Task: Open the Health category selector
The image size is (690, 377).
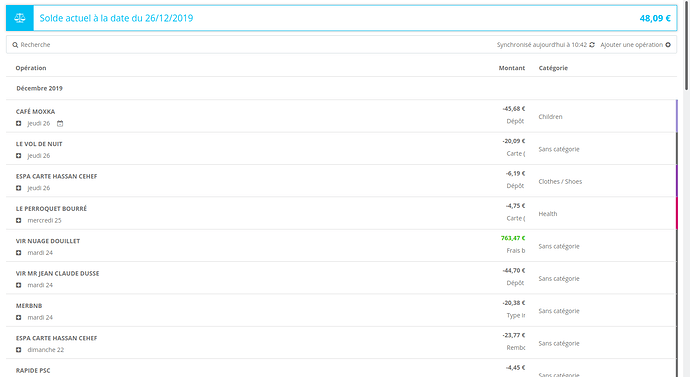Action: [547, 214]
